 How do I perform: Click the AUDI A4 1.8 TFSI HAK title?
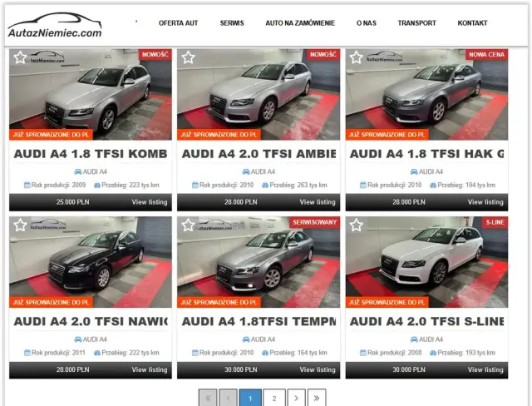pos(426,154)
